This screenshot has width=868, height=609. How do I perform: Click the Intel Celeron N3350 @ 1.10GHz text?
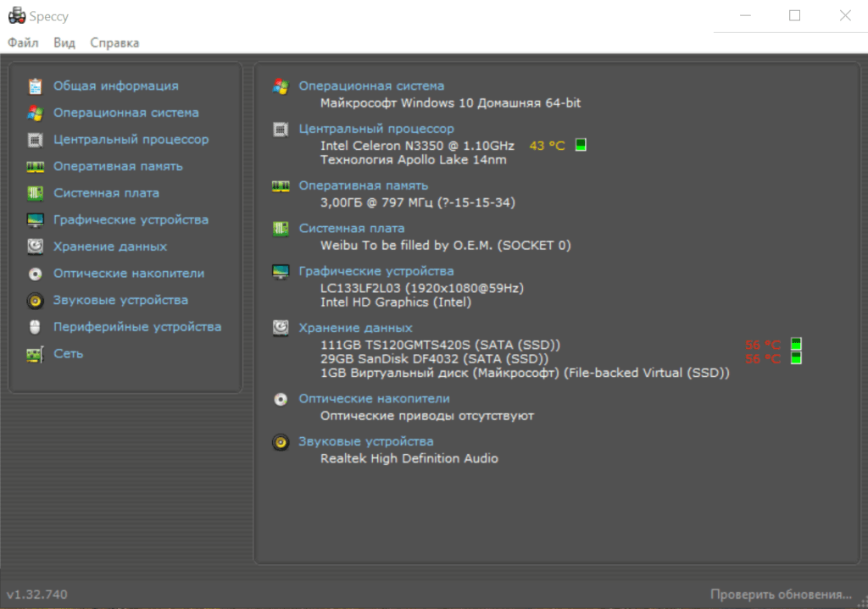point(417,146)
